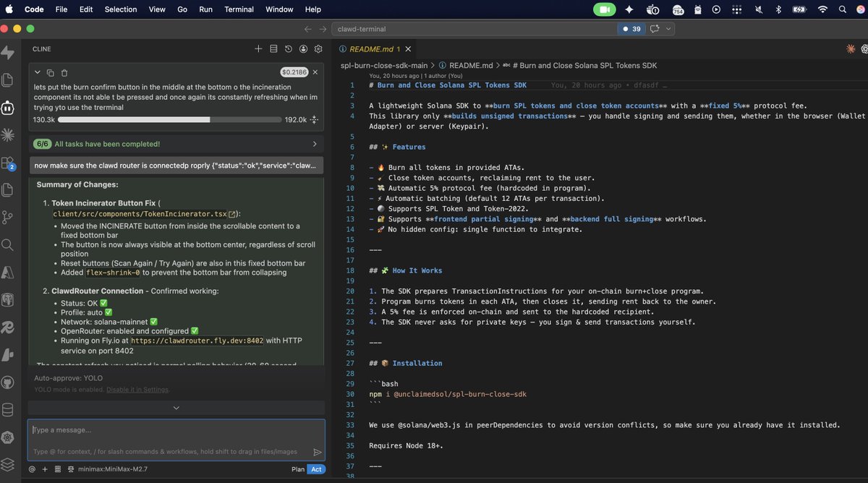Click Disable it in Settings link
Viewport: 868px width, 483px height.
tap(137, 390)
